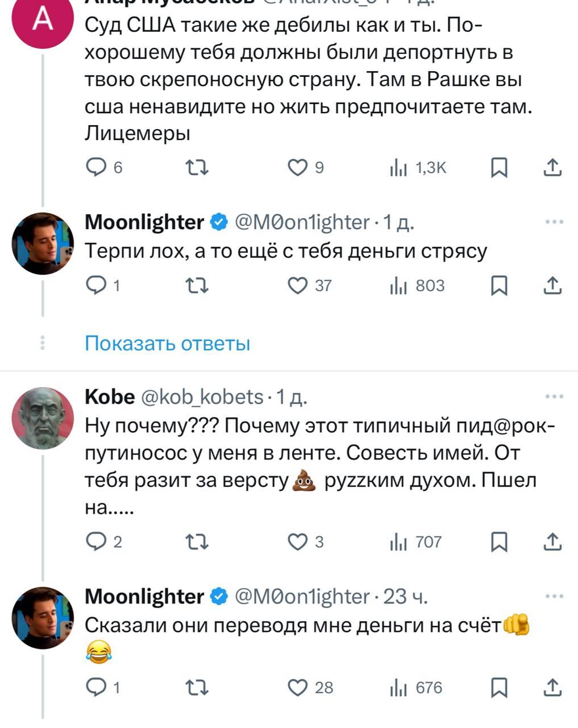Like the first tweet with 9 likes
This screenshot has width=578, height=728.
[297, 167]
